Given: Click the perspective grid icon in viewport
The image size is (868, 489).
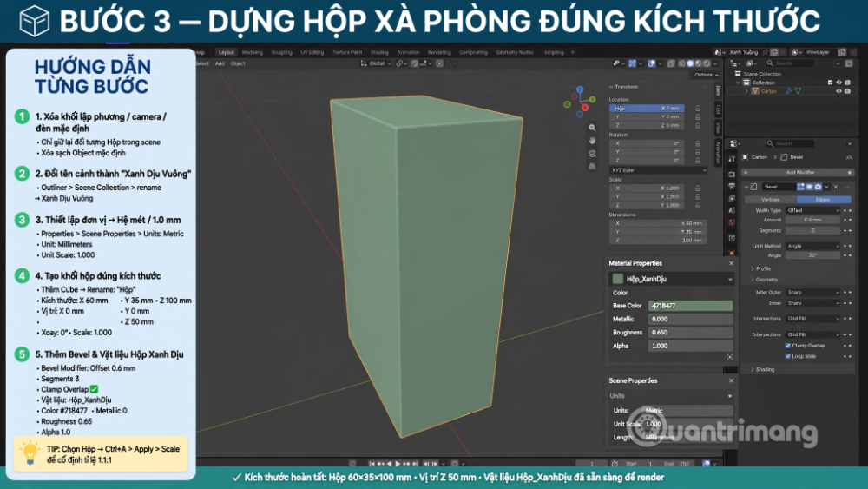Looking at the screenshot, I should coord(592,166).
